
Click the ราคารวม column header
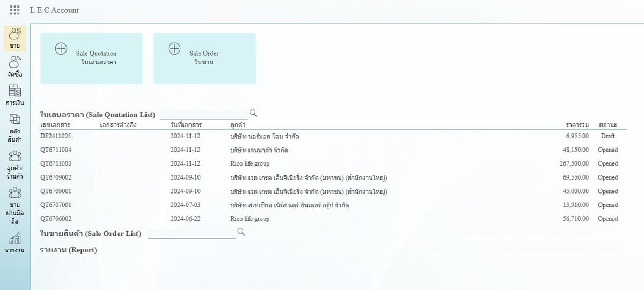click(x=577, y=125)
